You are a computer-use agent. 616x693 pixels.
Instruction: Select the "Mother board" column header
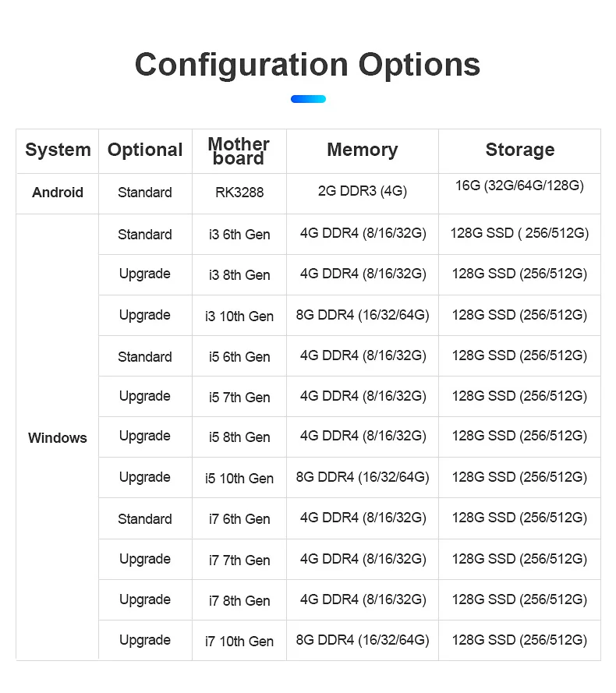point(239,150)
